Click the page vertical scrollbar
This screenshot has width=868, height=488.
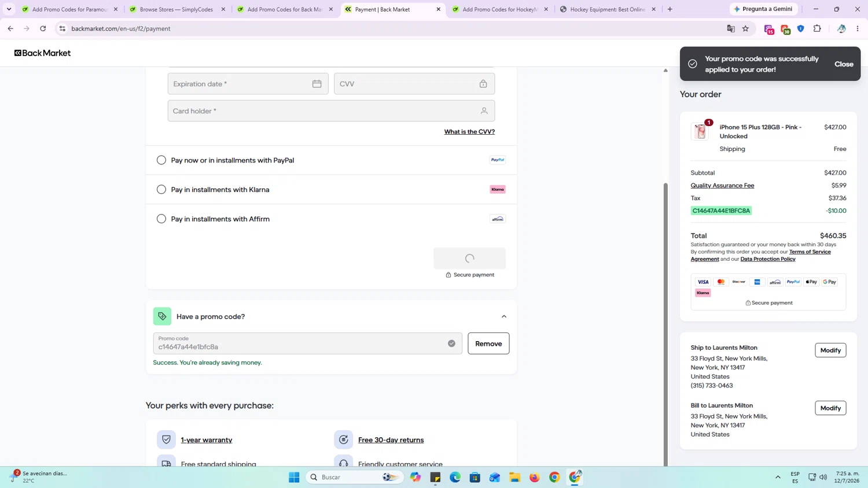pyautogui.click(x=665, y=324)
